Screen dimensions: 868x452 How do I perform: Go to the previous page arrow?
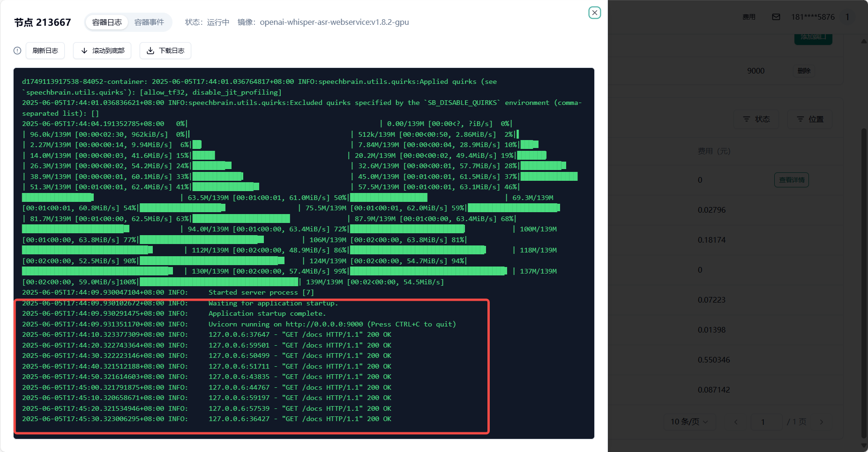736,422
